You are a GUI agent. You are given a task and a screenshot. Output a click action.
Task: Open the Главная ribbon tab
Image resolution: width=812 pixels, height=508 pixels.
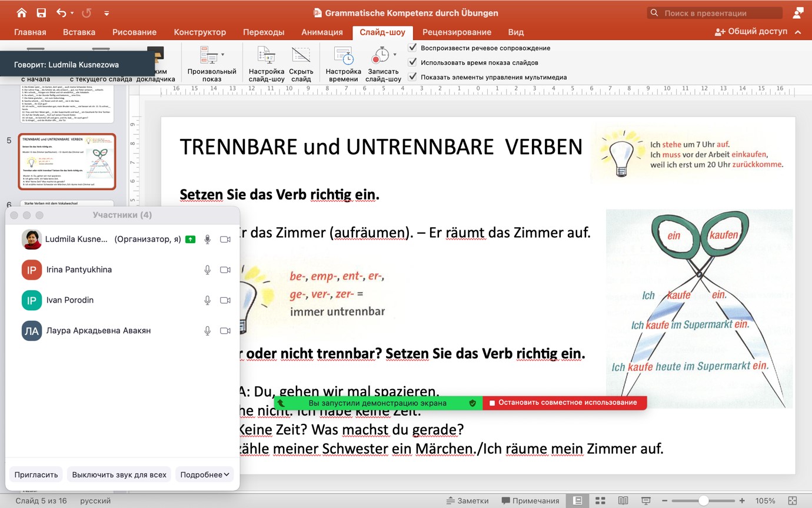coord(30,32)
